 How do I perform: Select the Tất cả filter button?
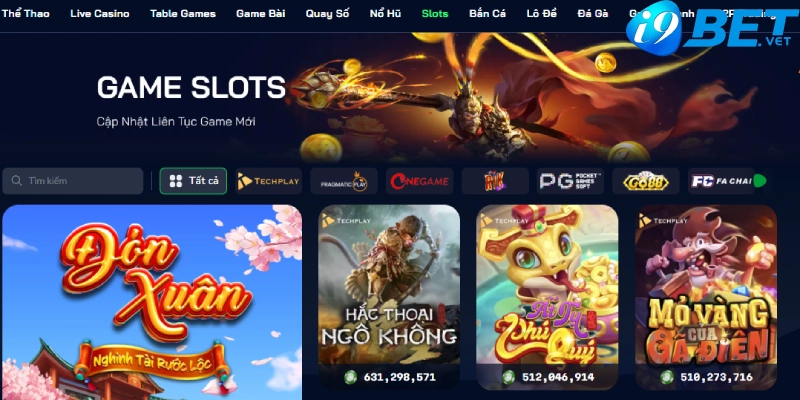193,181
